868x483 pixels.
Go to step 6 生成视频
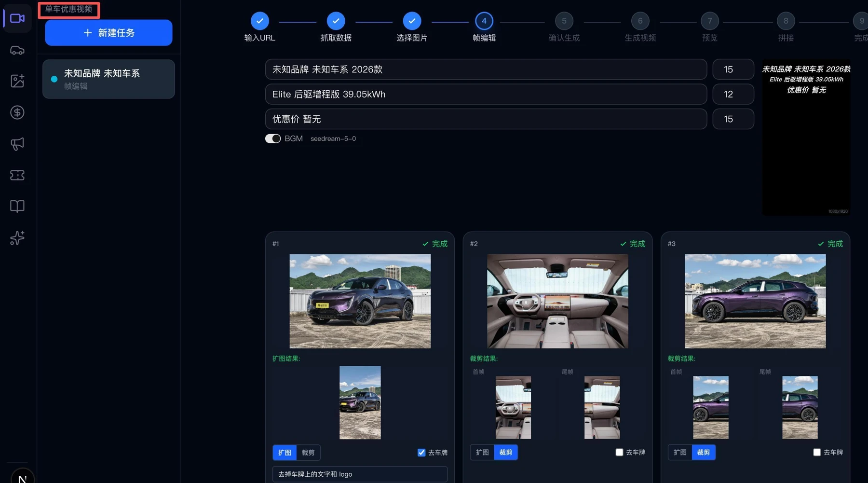coord(640,27)
